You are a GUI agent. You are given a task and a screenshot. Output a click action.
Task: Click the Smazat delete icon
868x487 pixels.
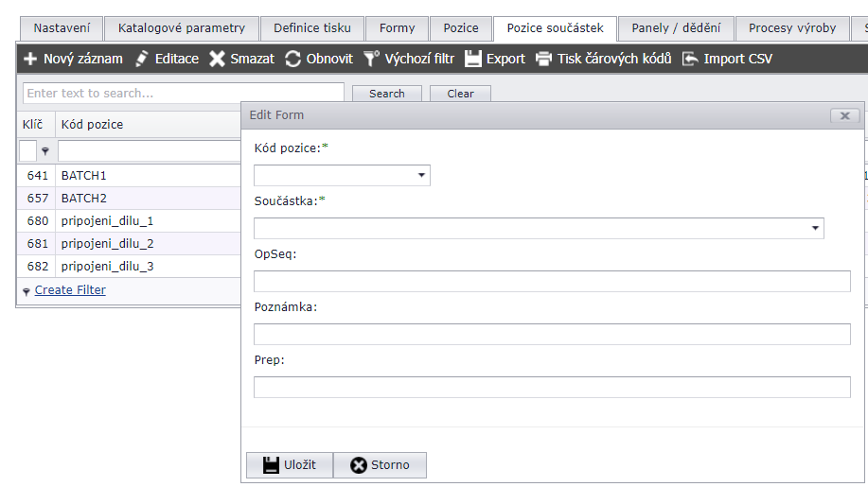[218, 59]
